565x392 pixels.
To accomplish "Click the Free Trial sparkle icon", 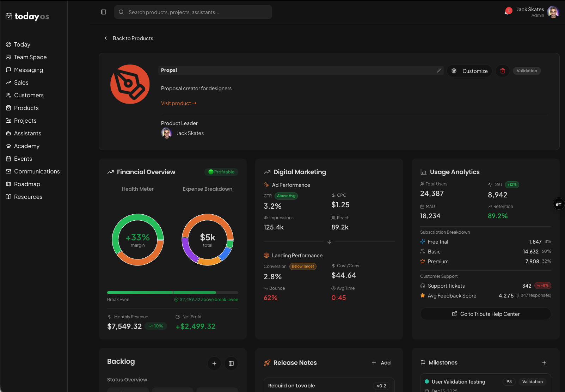I will point(423,241).
